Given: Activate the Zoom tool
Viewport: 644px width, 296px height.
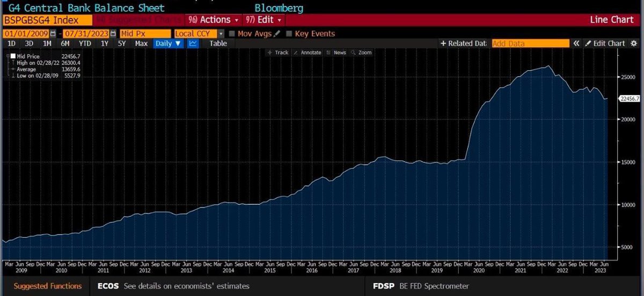Looking at the screenshot, I should (361, 53).
